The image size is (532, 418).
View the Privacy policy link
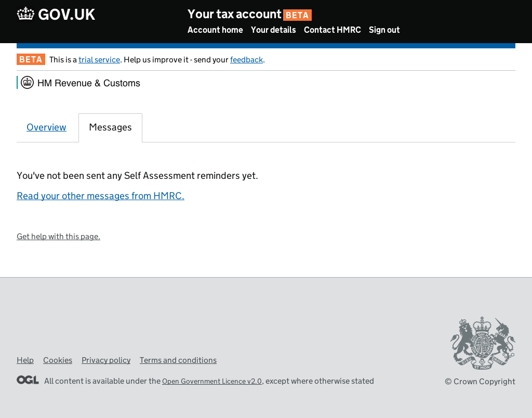point(106,360)
